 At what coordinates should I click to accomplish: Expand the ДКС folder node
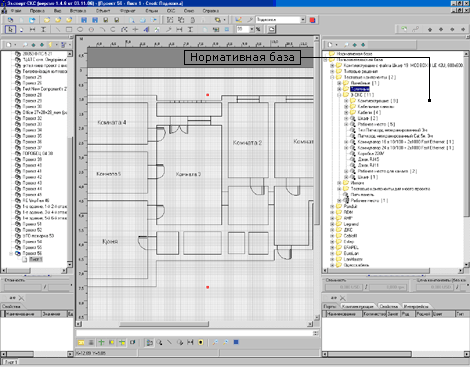332,230
